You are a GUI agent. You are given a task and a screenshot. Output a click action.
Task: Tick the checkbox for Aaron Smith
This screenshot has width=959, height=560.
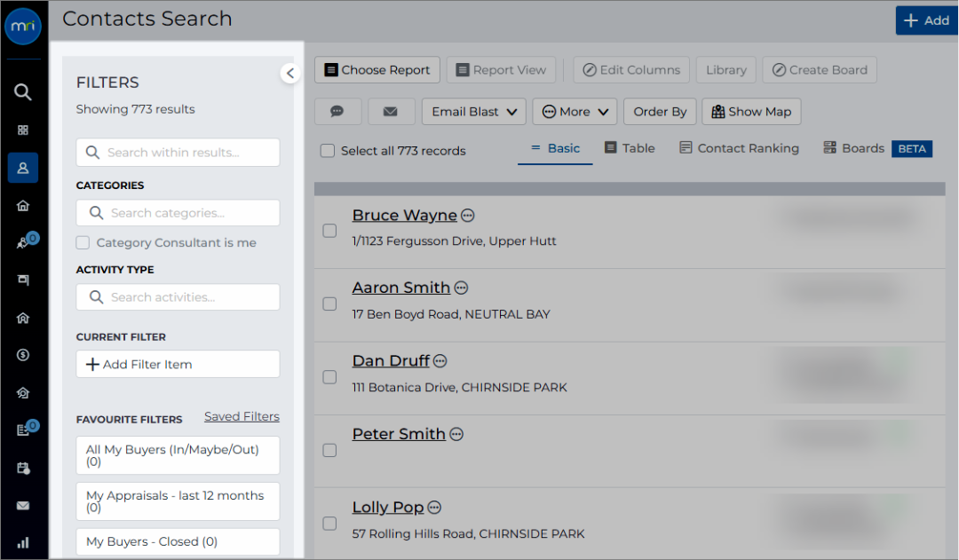click(329, 304)
